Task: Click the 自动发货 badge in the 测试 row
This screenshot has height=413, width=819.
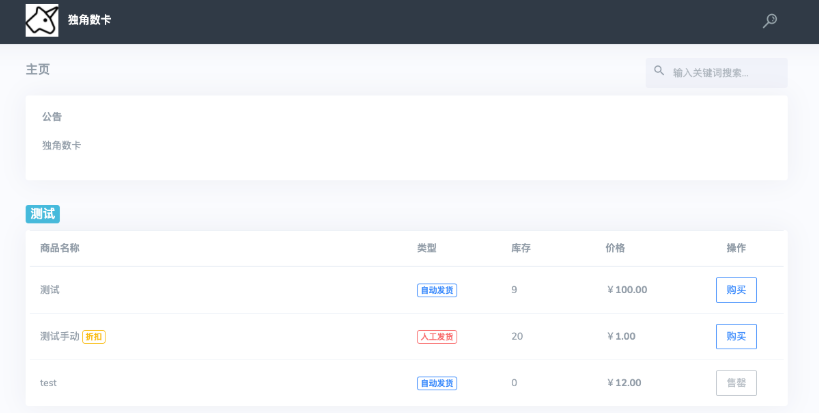Action: (436, 290)
